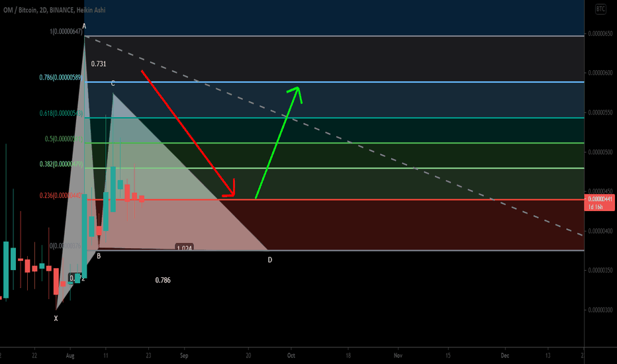Click Fibonacci label 0.786(0.00000589)
Image resolution: width=617 pixels, height=364 pixels.
tap(61, 77)
